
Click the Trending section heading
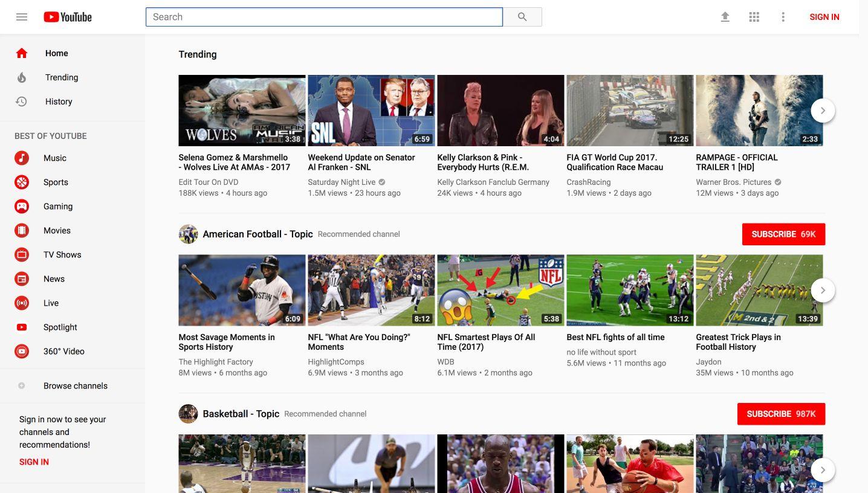(197, 54)
